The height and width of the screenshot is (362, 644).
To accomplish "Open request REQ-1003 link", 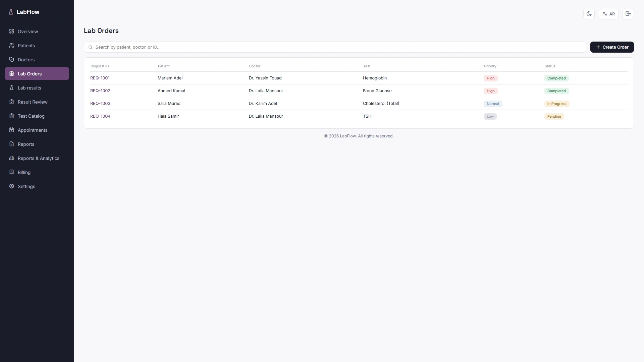I will pyautogui.click(x=100, y=104).
